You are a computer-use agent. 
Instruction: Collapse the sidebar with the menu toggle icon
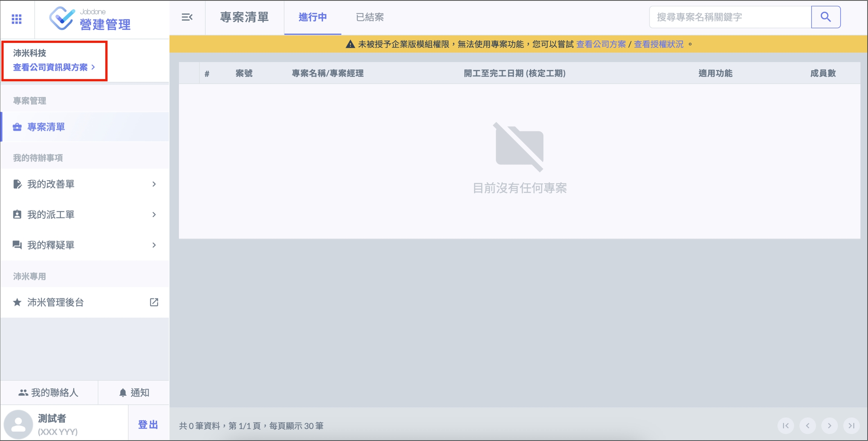(187, 17)
